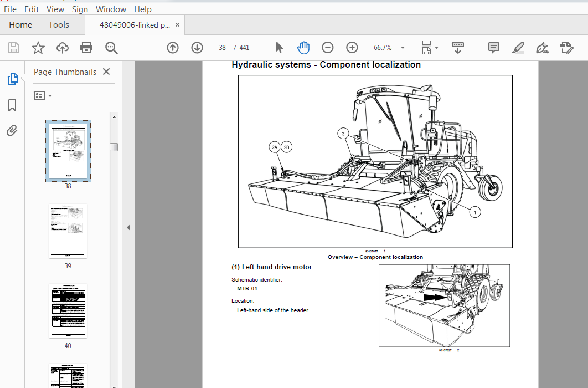Open the Bookmarks panel icon
Screen dimensions: 588x388
12,105
